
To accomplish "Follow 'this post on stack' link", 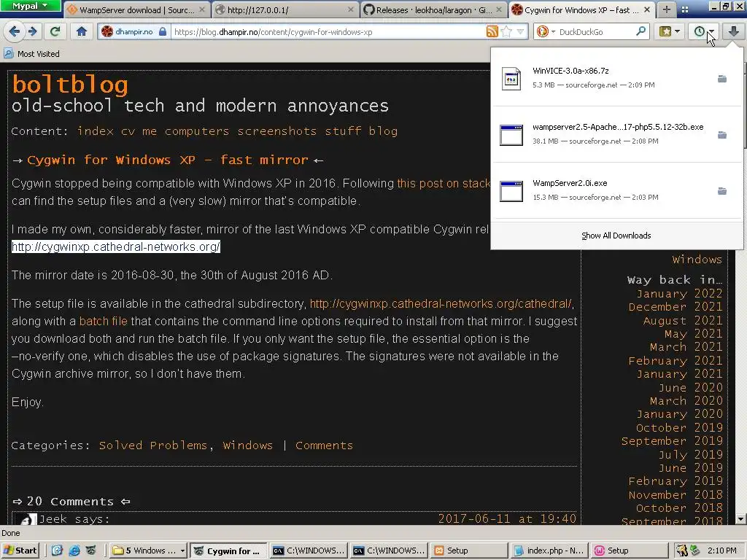I will click(444, 183).
